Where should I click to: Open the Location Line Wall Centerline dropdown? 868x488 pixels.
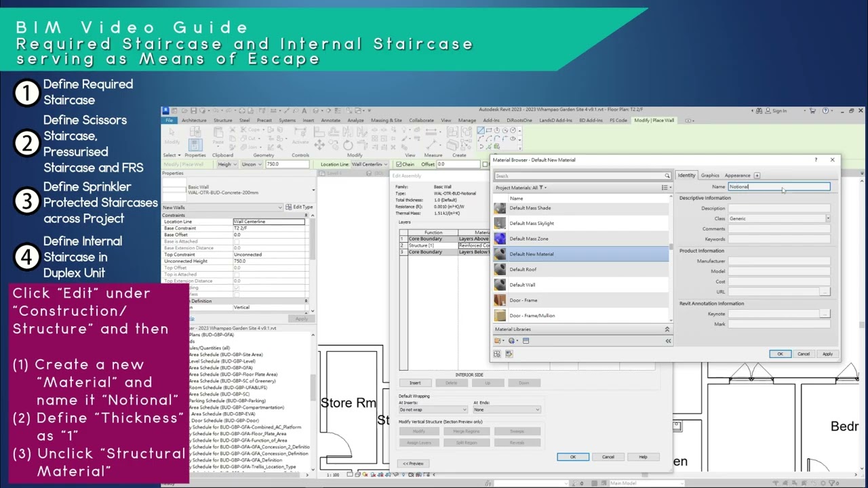(368, 164)
